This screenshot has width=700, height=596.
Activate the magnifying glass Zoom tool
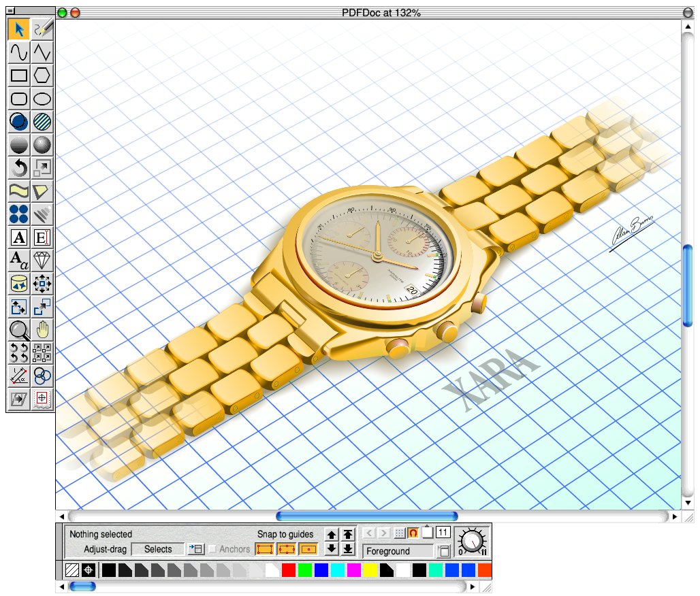19,331
